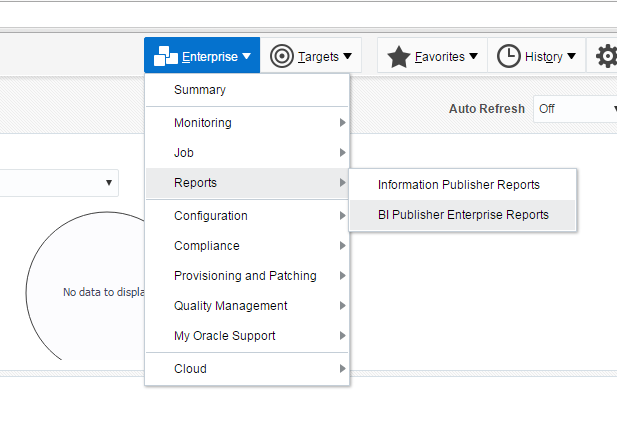Click the Enterprise dropdown triangle
This screenshot has width=617, height=428.
point(247,56)
